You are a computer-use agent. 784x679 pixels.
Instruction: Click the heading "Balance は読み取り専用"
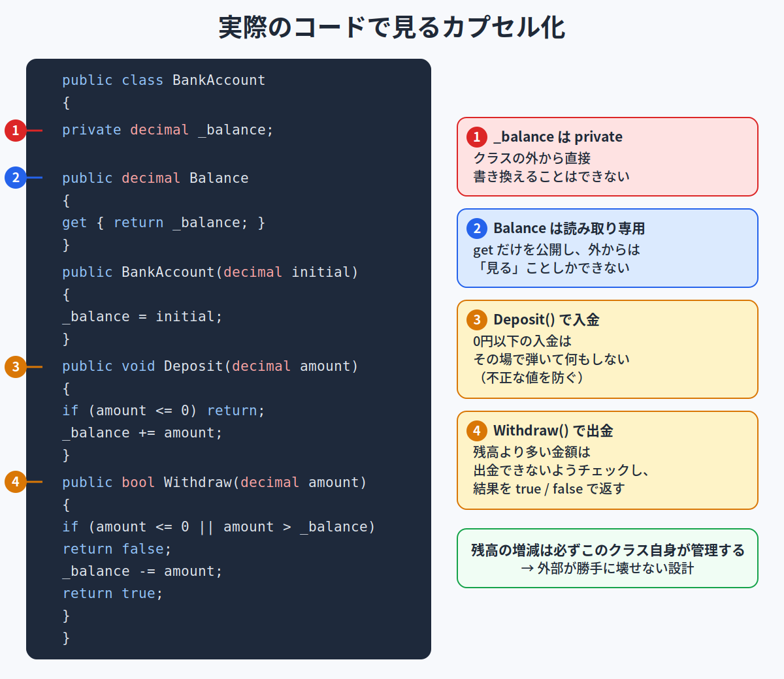(x=569, y=229)
